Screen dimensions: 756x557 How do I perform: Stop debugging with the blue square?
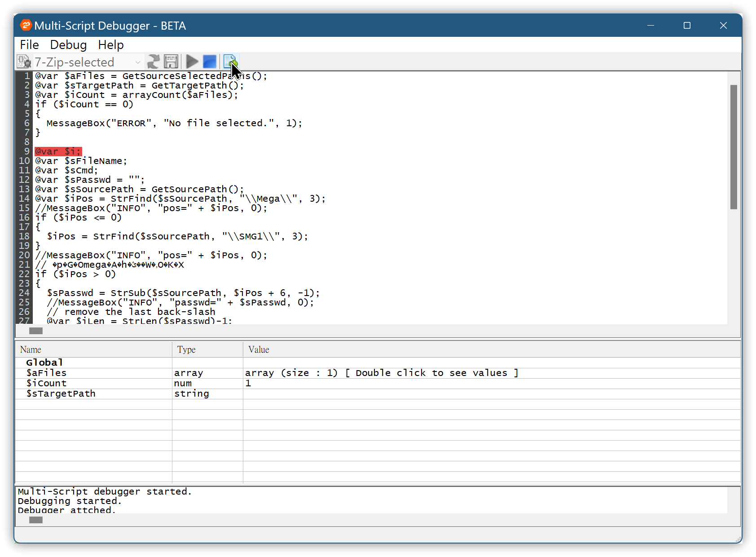click(210, 62)
